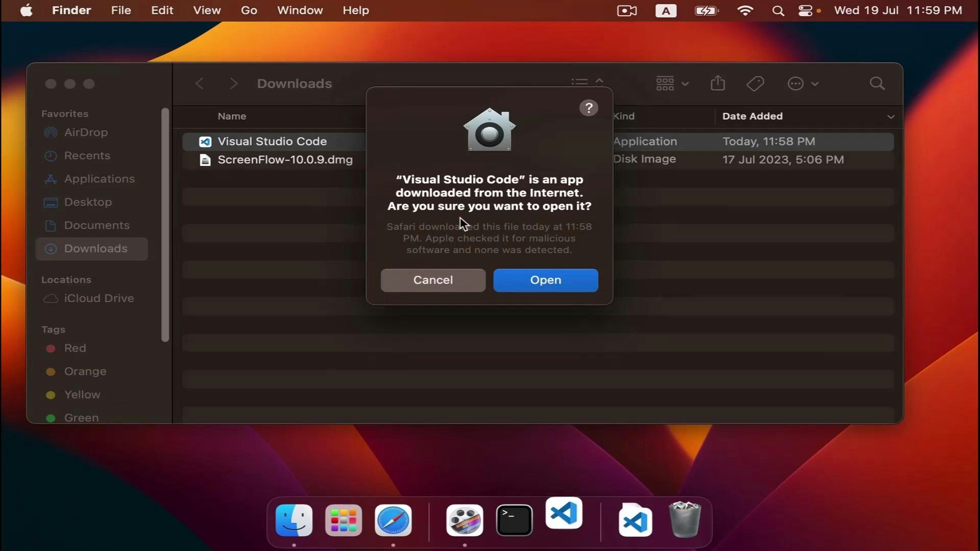Open the more actions ellipsis menu
The width and height of the screenshot is (980, 551).
tap(803, 84)
